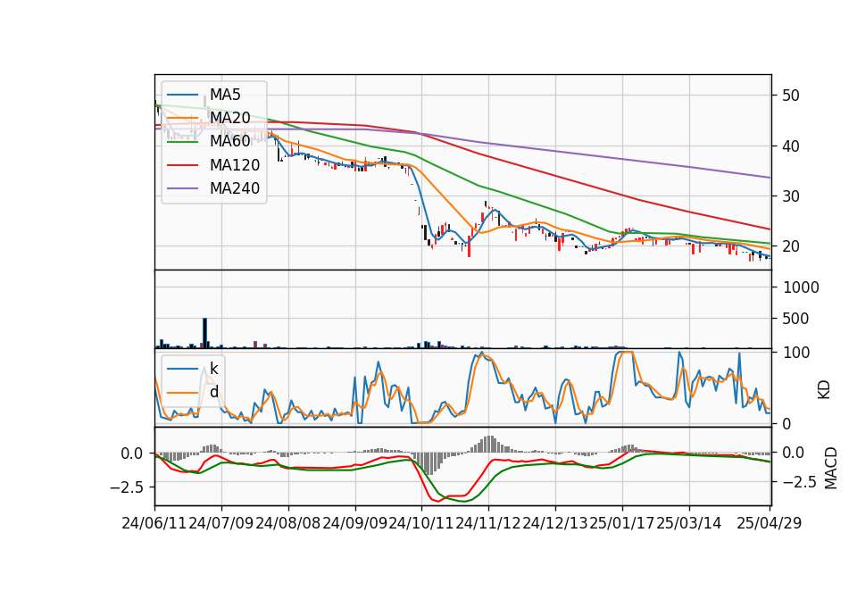
Task: Click the price axis value 30
Action: (791, 196)
